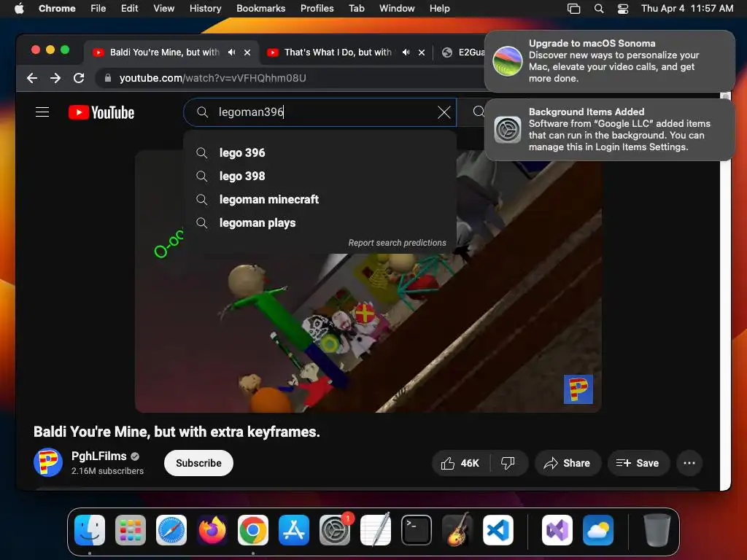Open Visual Studio Code from the Dock

[x=498, y=530]
